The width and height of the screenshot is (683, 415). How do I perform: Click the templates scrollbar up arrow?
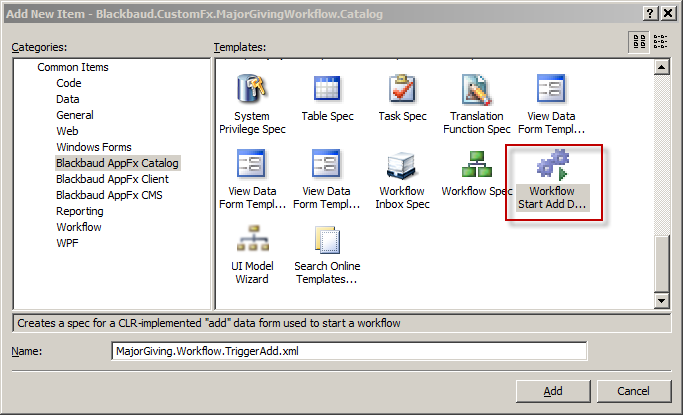(x=661, y=67)
